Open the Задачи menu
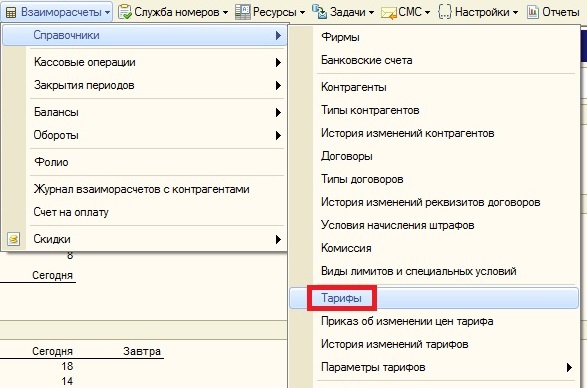587x388 pixels. point(343,12)
